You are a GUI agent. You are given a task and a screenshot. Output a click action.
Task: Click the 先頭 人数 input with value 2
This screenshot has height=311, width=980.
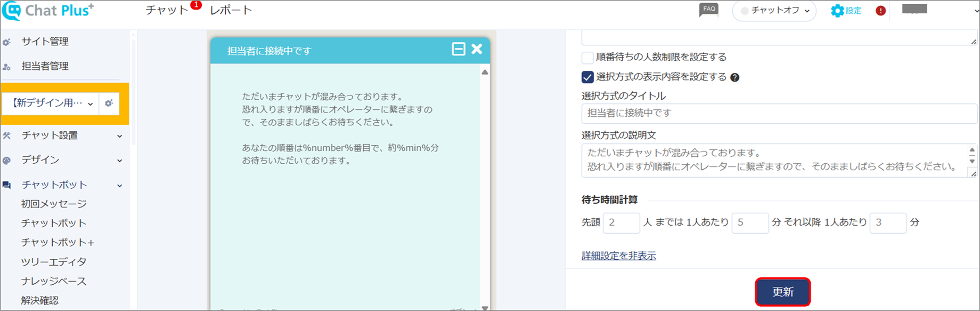(x=621, y=222)
